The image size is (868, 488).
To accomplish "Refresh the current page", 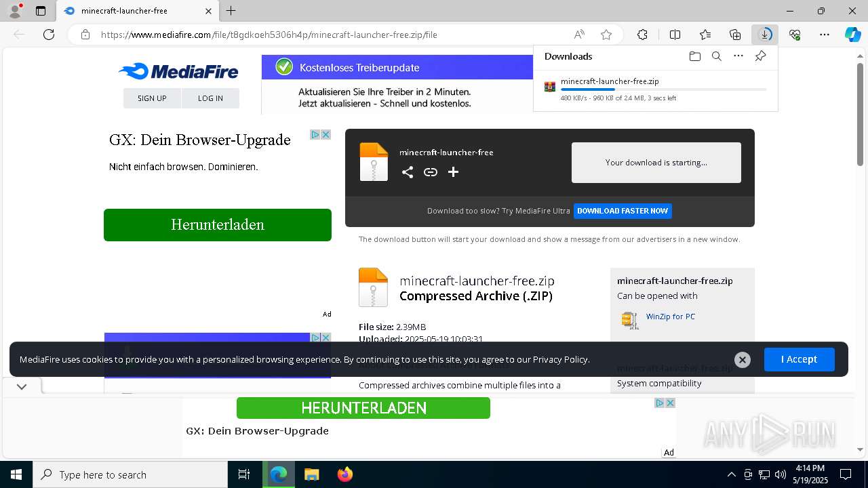I will [49, 35].
